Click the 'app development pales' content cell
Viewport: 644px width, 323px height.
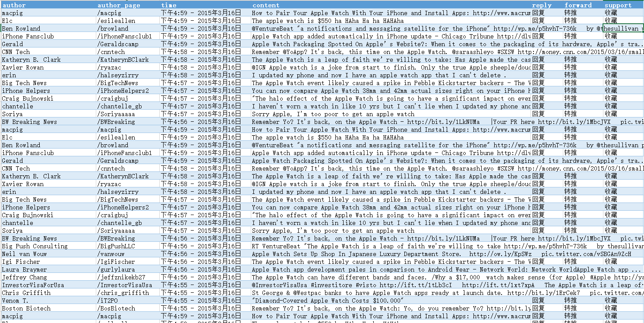(x=447, y=269)
